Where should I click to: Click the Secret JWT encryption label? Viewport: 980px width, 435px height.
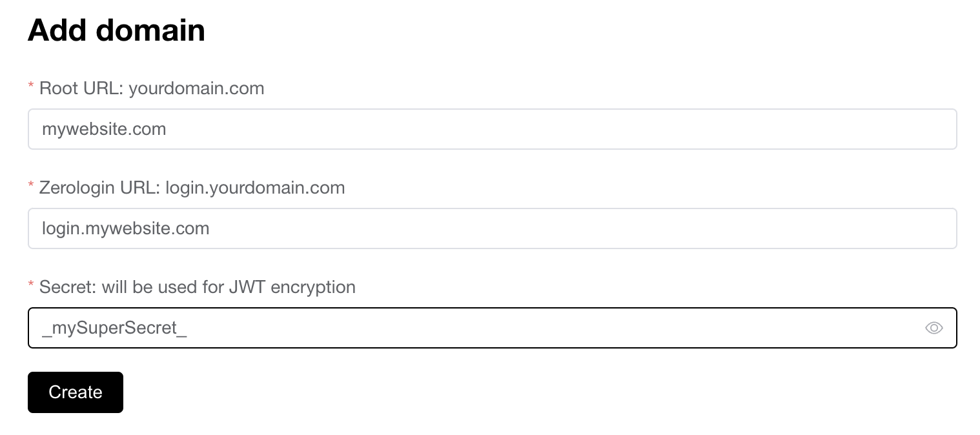point(197,287)
